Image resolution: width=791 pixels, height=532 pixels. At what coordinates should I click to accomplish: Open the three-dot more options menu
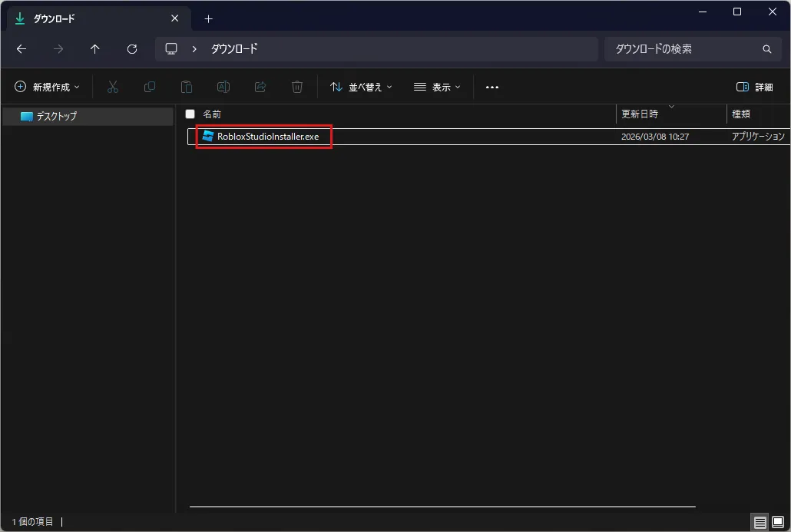coord(491,88)
